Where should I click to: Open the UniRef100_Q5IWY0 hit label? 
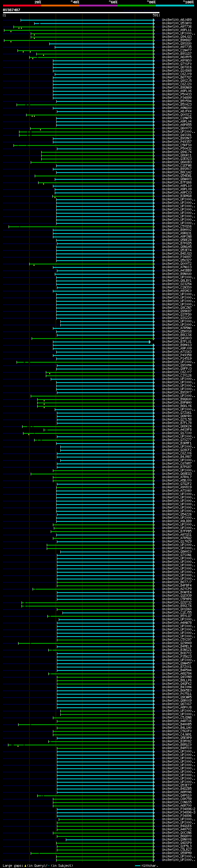(x=177, y=23)
